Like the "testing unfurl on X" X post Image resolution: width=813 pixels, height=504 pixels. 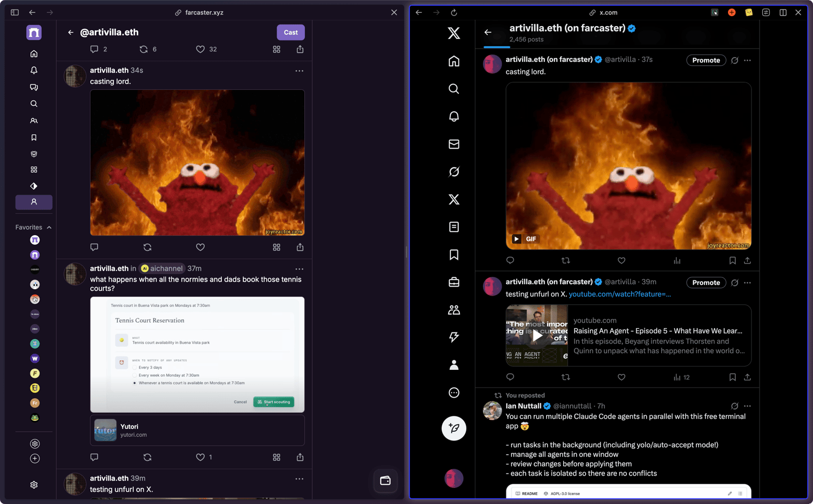click(622, 377)
